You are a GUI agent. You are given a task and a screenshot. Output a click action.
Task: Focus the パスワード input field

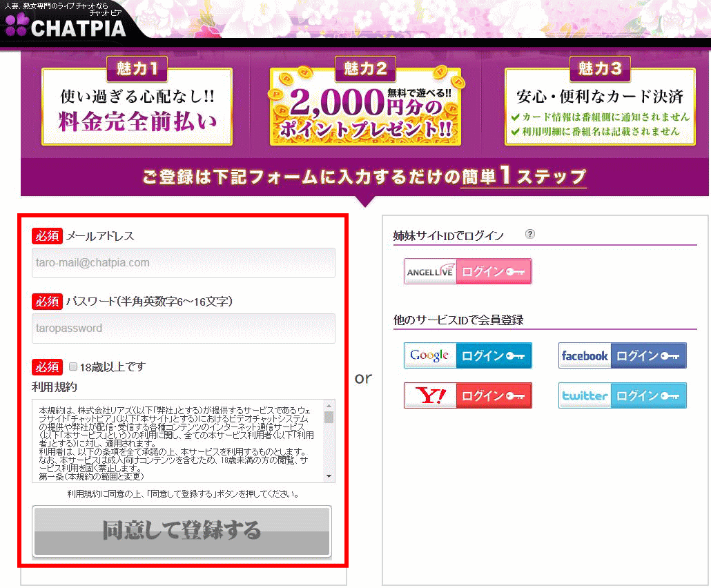coord(184,329)
